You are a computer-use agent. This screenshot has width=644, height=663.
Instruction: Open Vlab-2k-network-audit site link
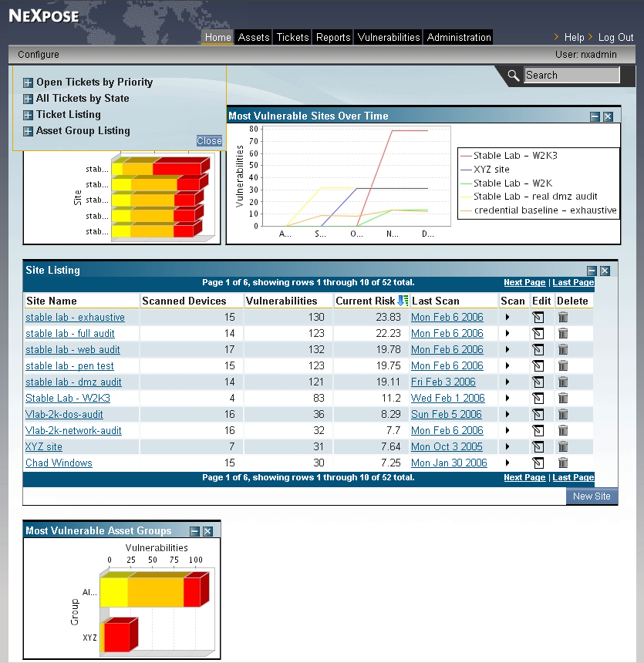73,430
